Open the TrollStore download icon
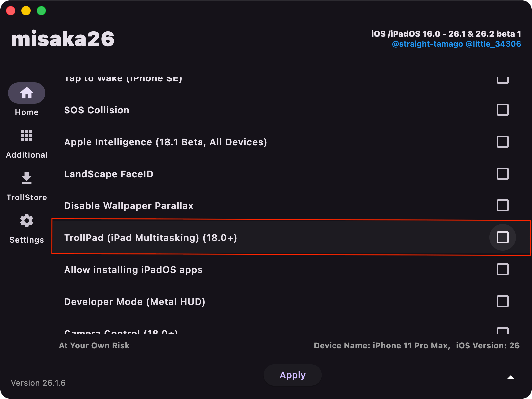The image size is (532, 399). [27, 178]
